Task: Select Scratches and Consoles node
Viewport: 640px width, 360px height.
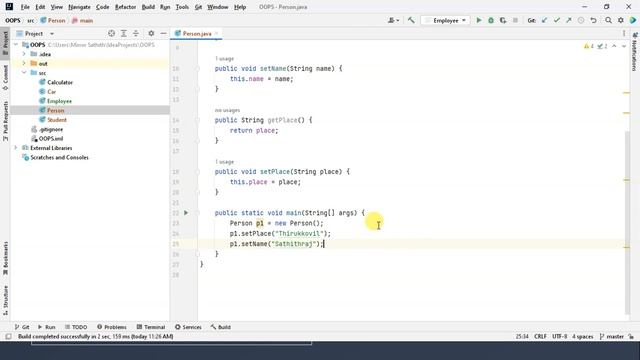Action: (59, 157)
